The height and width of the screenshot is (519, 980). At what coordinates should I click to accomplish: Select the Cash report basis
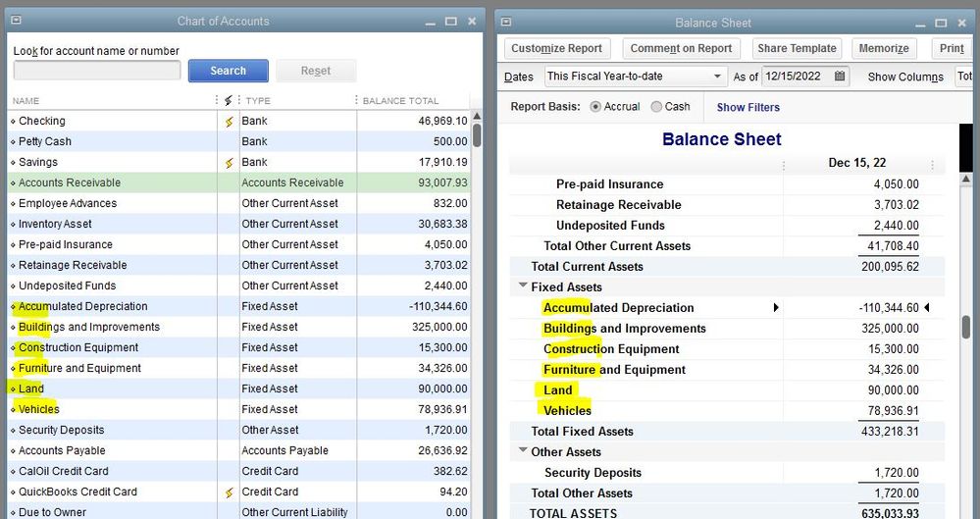[656, 107]
